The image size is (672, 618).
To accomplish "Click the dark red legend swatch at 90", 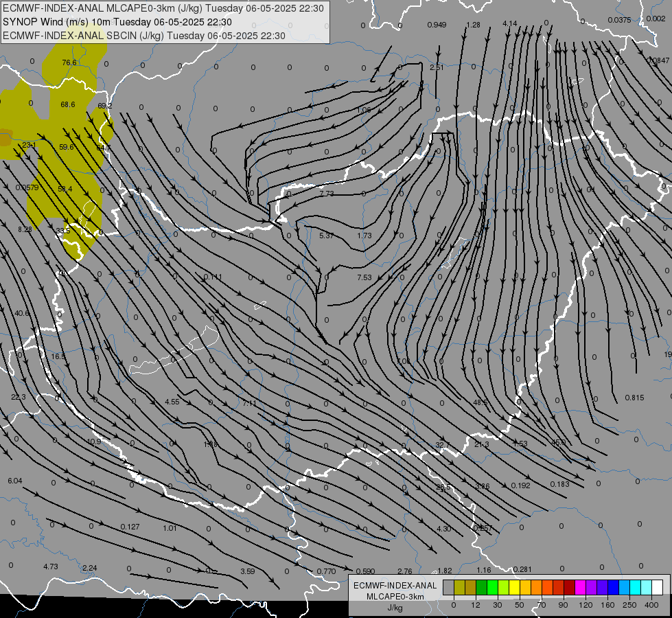I will [570, 588].
